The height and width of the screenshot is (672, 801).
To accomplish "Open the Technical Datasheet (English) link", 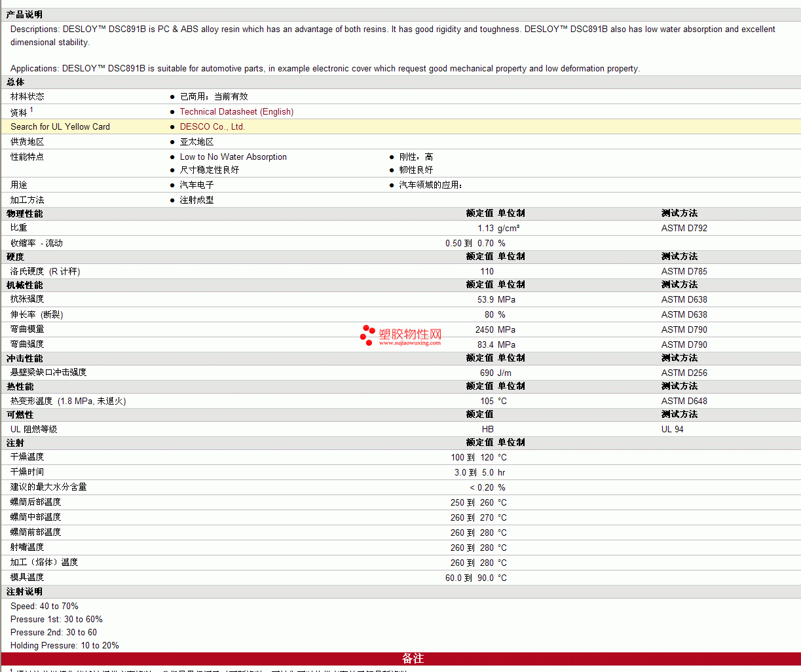I will [236, 112].
